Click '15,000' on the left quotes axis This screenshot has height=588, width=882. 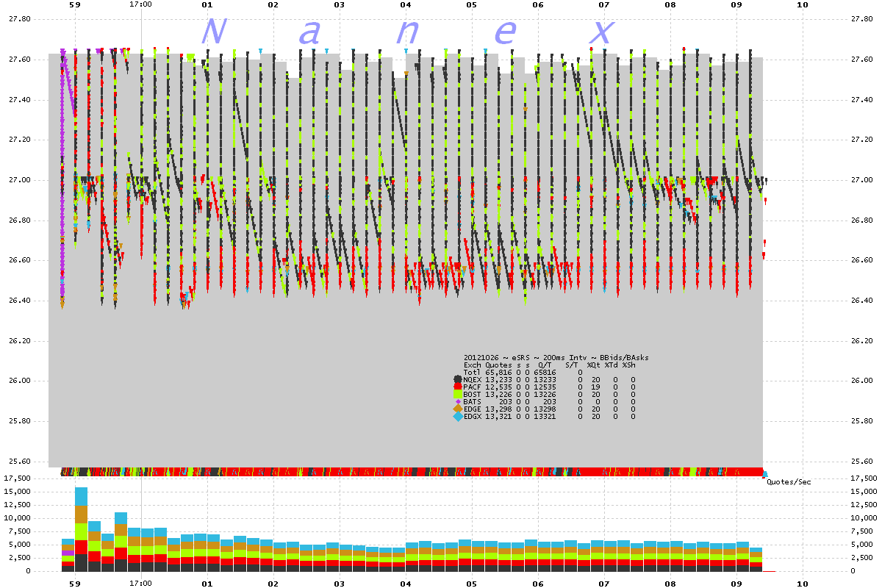click(18, 491)
